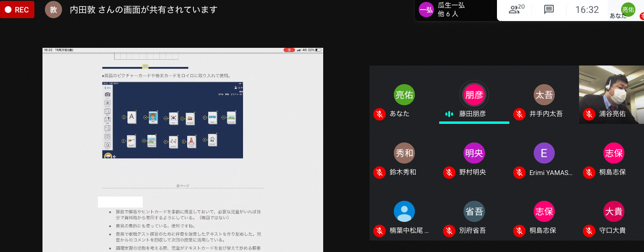Click the audio level indicator for 藤田朋彦
Image resolution: width=644 pixels, height=252 pixels.
click(449, 114)
